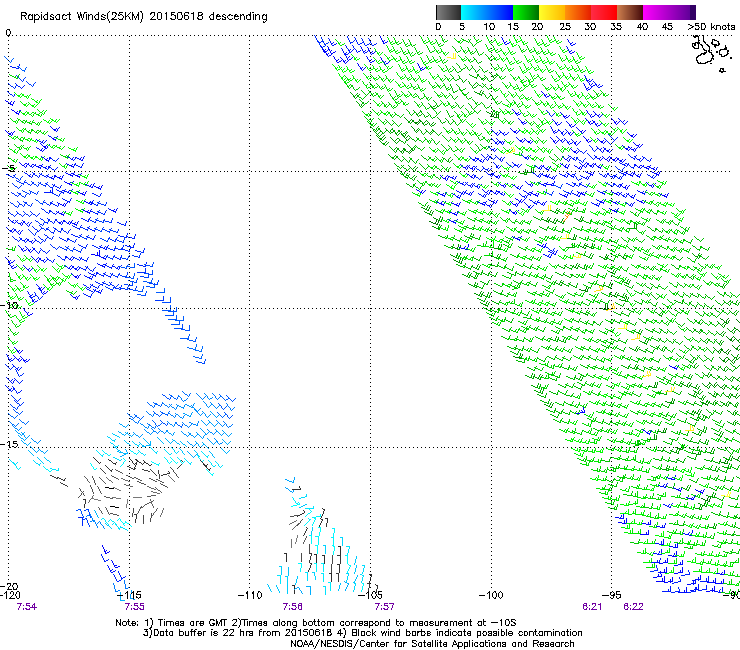Click the "-120" longitude axis label
The height and width of the screenshot is (650, 740).
(10, 595)
